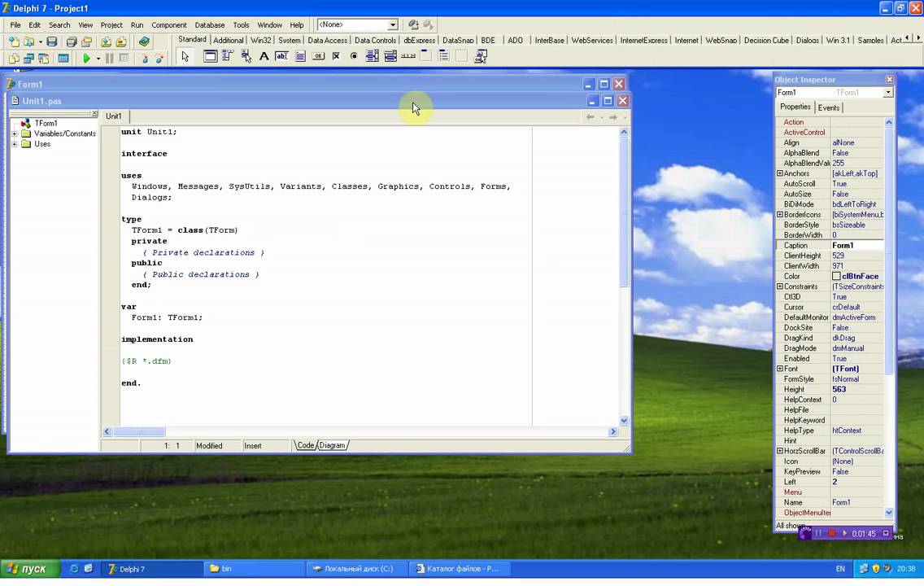924x586 pixels.
Task: Select the CheckBox component icon
Action: 336,57
